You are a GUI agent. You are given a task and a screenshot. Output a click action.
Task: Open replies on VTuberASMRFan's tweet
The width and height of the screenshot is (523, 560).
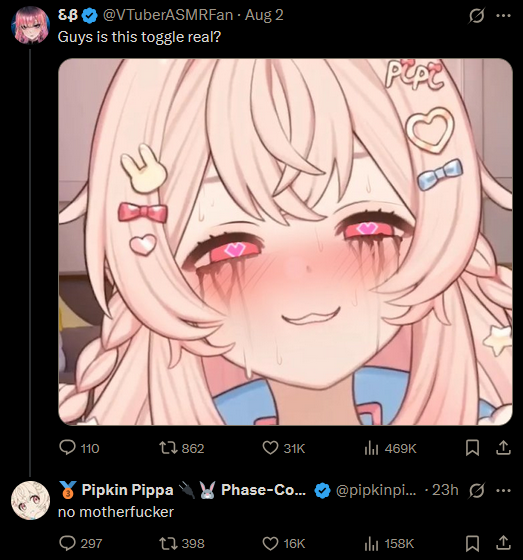(x=79, y=448)
